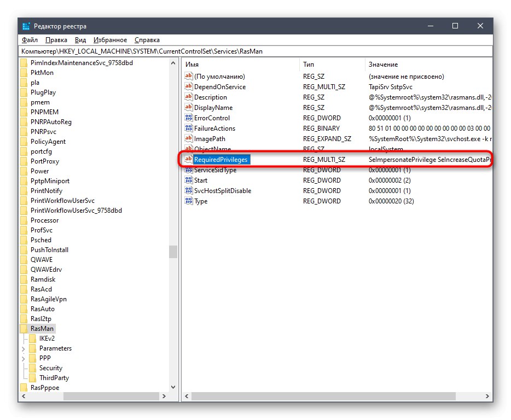
Task: Click the folder icon of Security subkey
Action: point(33,368)
